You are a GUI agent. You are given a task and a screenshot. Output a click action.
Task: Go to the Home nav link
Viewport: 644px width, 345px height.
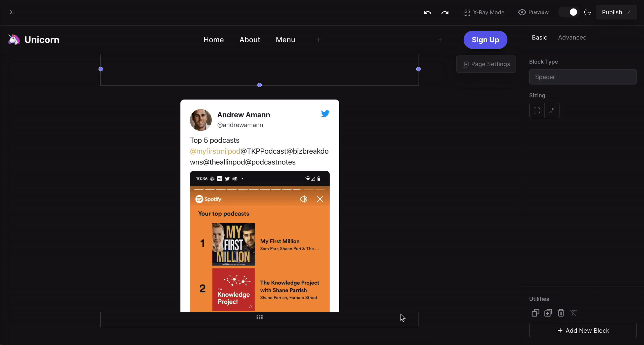click(214, 40)
